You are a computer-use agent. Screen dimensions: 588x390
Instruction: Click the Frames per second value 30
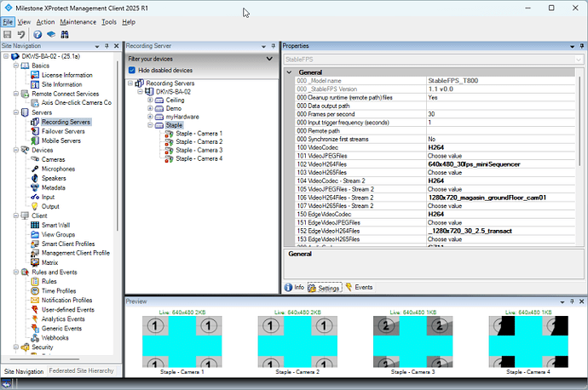(501, 114)
